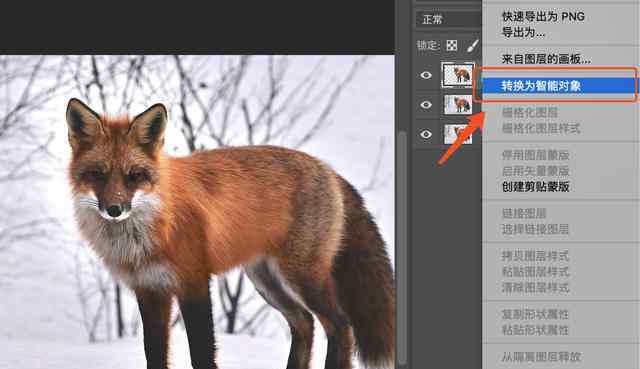Select the bottom fox layer thumbnail
Screen dimensions: 640x369
(x=458, y=134)
